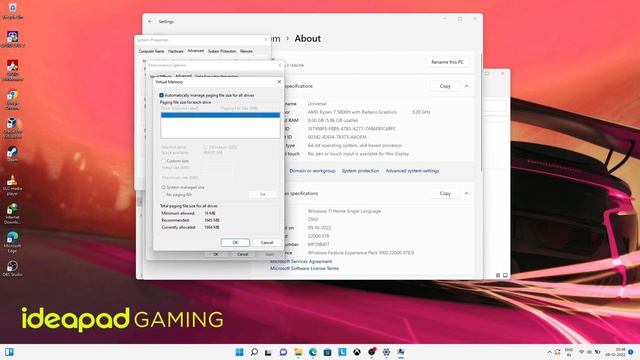This screenshot has width=640, height=360.
Task: Open Widgets button on taskbar
Action: point(9,352)
